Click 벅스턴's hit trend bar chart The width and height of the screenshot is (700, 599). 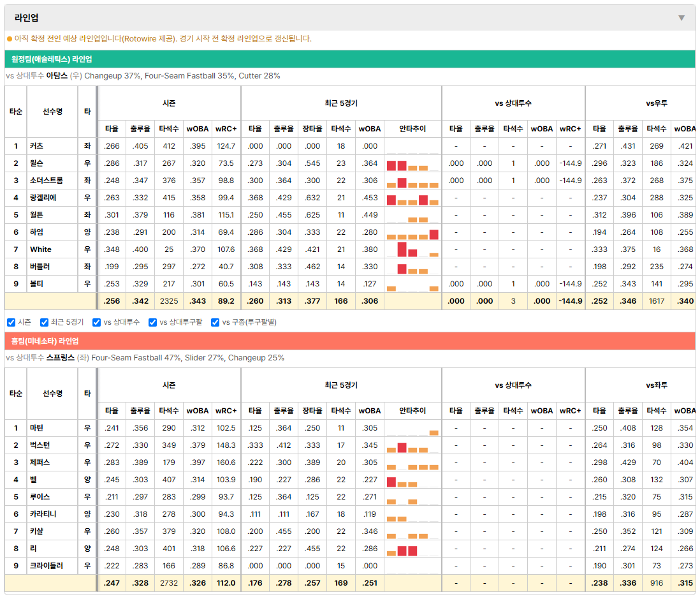412,445
